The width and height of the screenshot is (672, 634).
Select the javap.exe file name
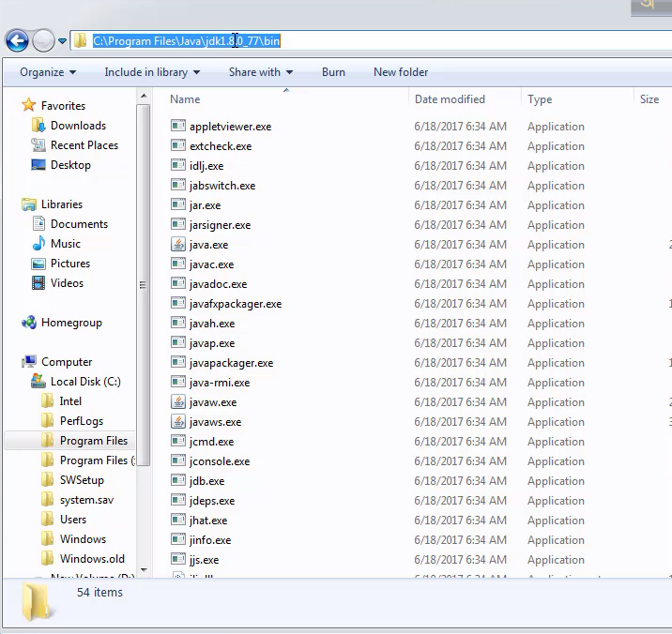212,343
